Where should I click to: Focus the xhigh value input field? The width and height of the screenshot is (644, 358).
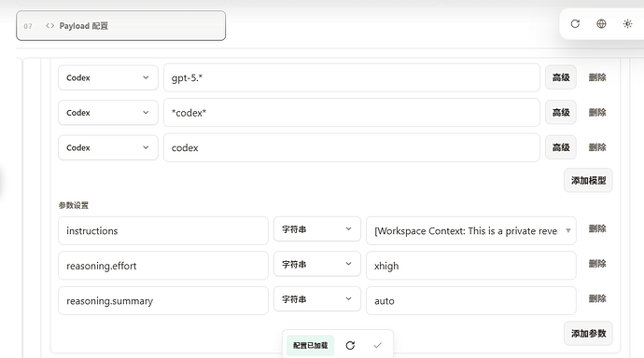coord(471,266)
